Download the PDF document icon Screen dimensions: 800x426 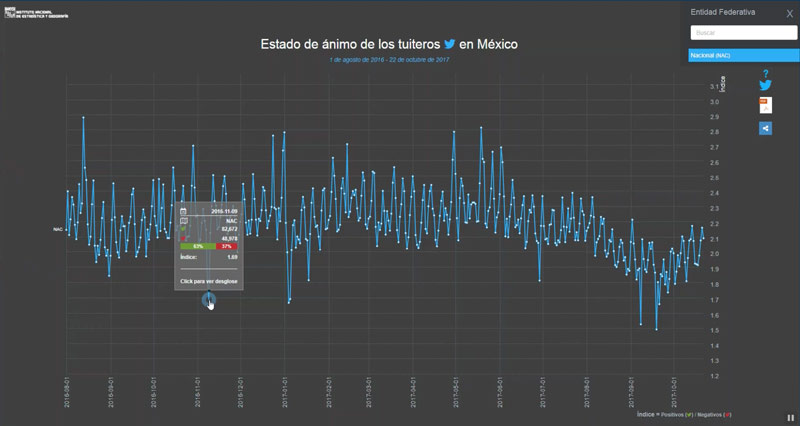765,105
